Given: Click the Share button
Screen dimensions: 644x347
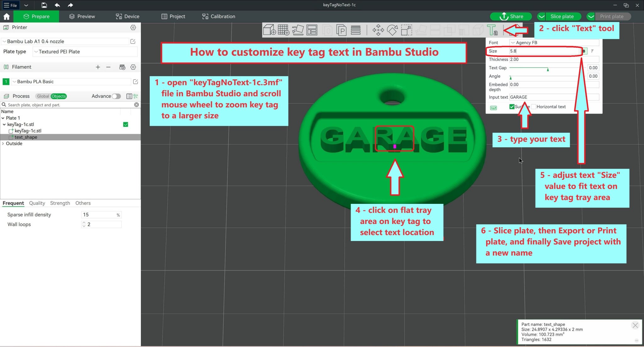Looking at the screenshot, I should pyautogui.click(x=511, y=16).
